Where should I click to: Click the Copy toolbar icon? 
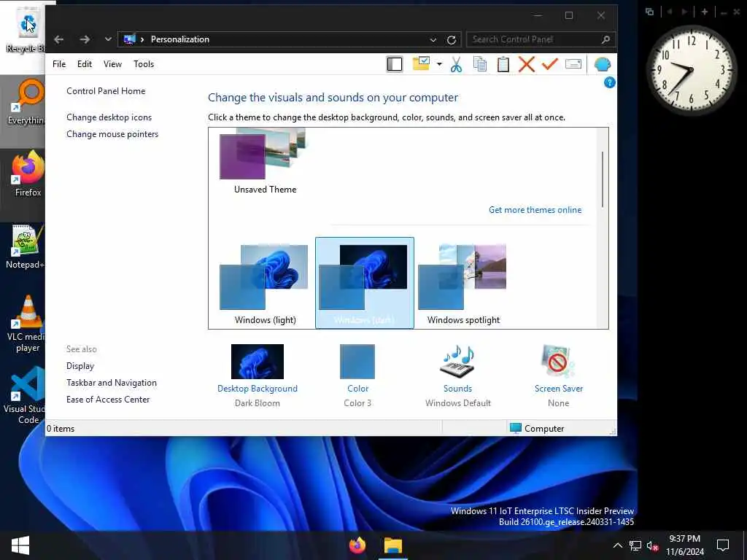[x=480, y=64]
